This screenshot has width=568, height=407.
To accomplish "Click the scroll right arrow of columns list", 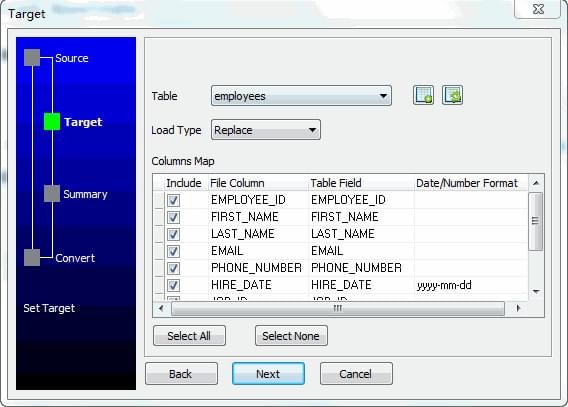I will point(518,309).
